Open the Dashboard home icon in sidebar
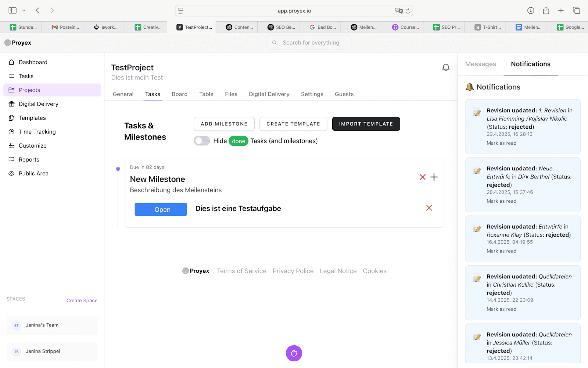This screenshot has height=368, width=588. tap(11, 62)
